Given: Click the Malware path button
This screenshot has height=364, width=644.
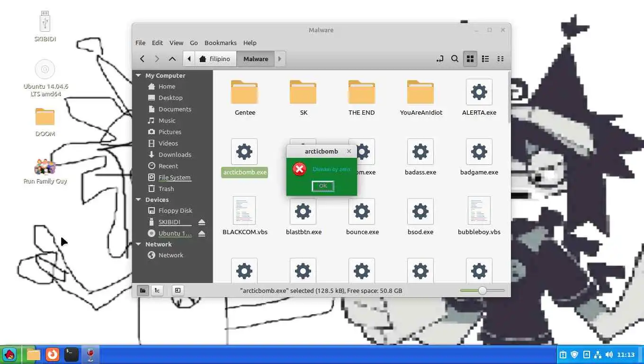Looking at the screenshot, I should point(256,59).
